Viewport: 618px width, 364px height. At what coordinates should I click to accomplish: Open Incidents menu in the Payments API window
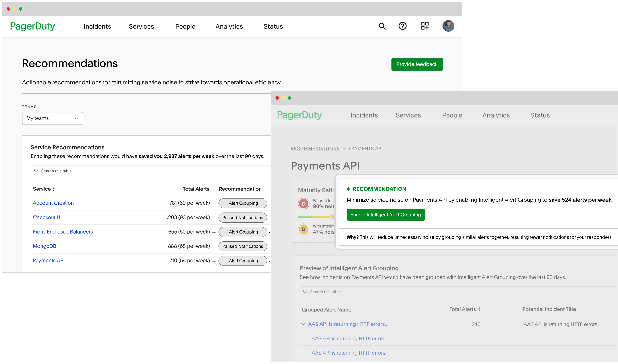pyautogui.click(x=364, y=115)
